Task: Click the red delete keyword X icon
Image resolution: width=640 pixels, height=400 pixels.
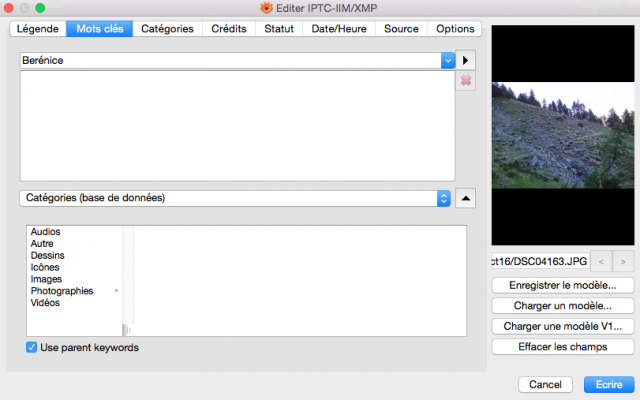Action: click(x=466, y=80)
